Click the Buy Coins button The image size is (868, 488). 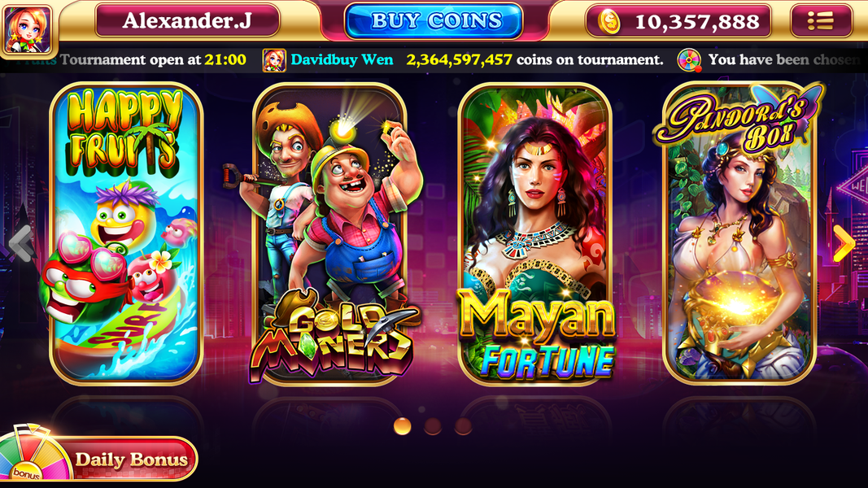pyautogui.click(x=434, y=21)
